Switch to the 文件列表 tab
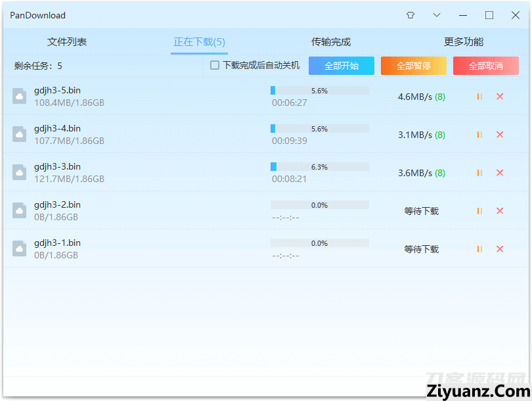This screenshot has width=532, height=401. (x=67, y=42)
